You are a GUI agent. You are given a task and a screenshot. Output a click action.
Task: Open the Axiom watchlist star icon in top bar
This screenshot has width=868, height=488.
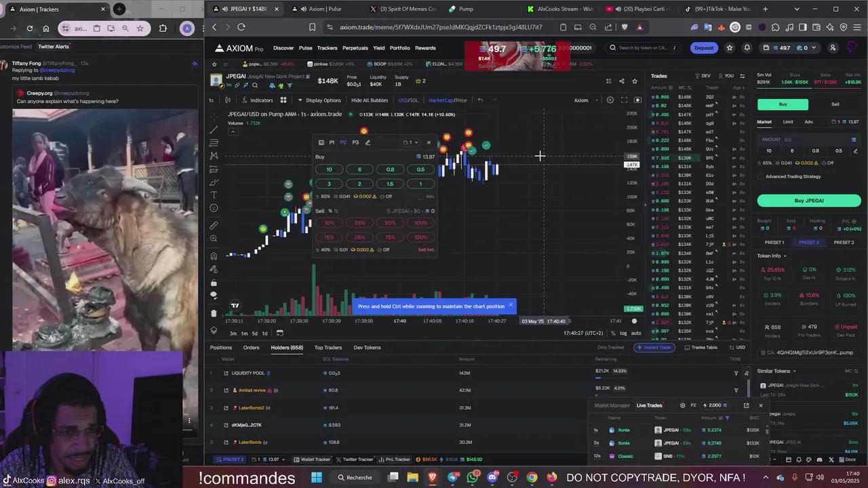pos(730,47)
